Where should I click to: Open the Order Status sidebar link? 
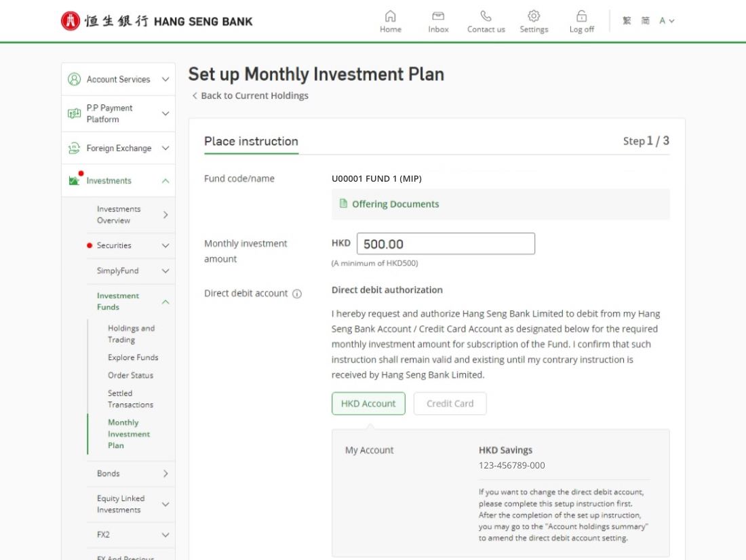tap(130, 375)
